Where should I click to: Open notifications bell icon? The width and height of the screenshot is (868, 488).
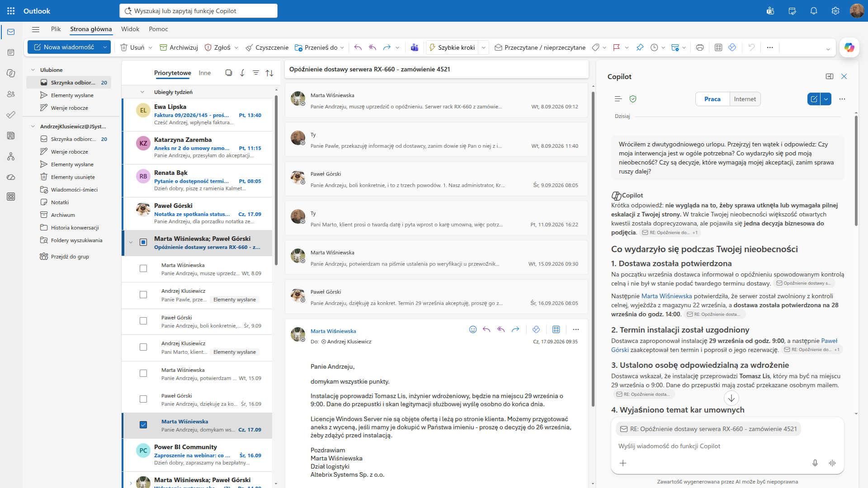pos(814,11)
